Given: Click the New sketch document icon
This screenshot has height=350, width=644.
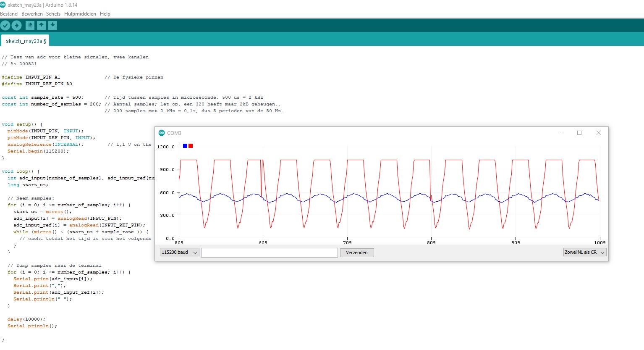Looking at the screenshot, I should pyautogui.click(x=30, y=26).
